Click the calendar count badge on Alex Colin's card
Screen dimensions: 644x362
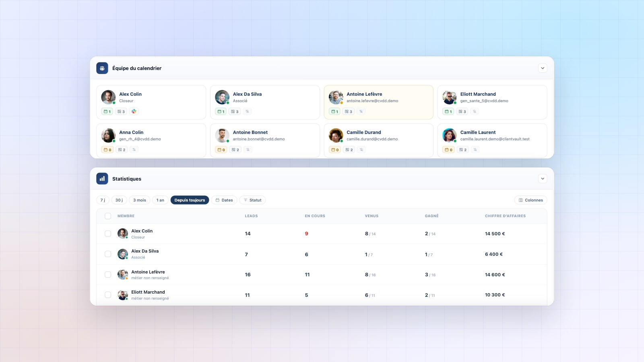tap(107, 111)
